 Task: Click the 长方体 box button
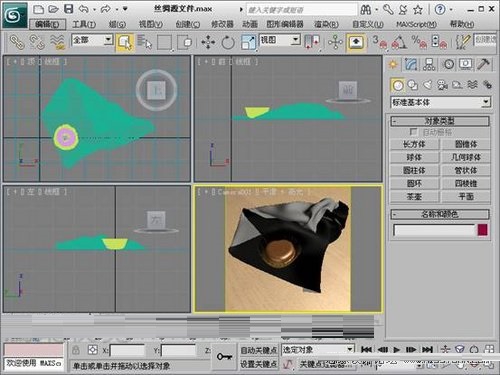(414, 144)
